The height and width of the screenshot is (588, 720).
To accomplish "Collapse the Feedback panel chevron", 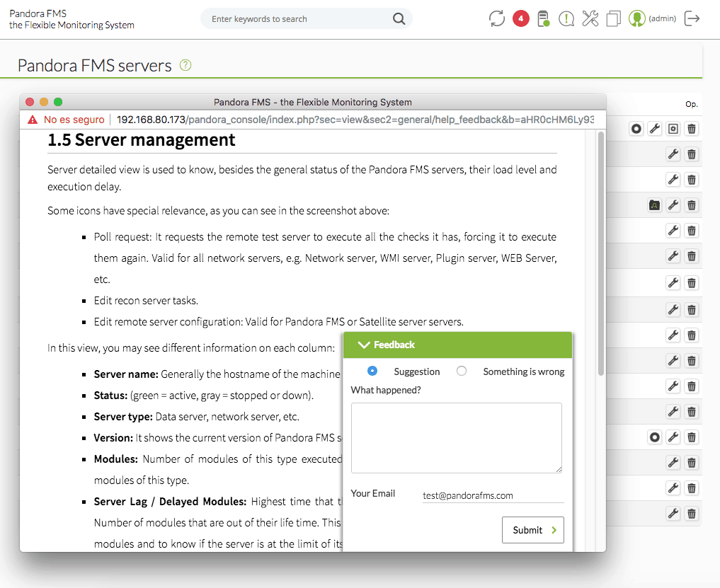I will click(364, 345).
